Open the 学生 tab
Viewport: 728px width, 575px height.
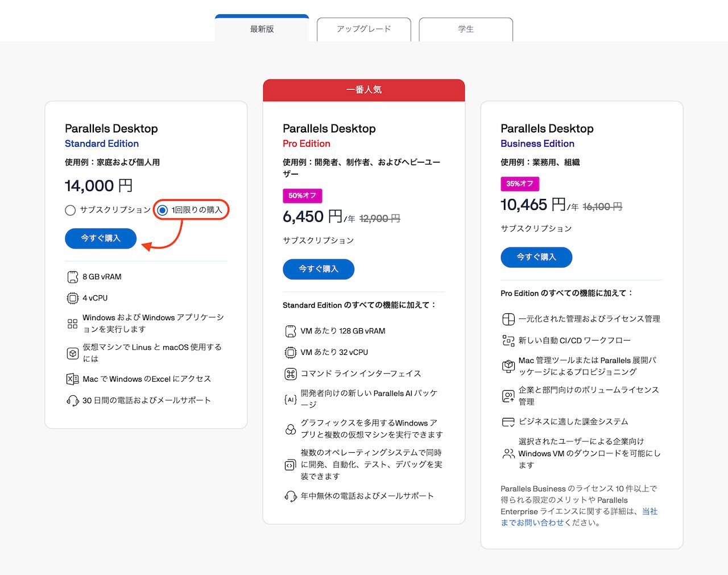(466, 29)
